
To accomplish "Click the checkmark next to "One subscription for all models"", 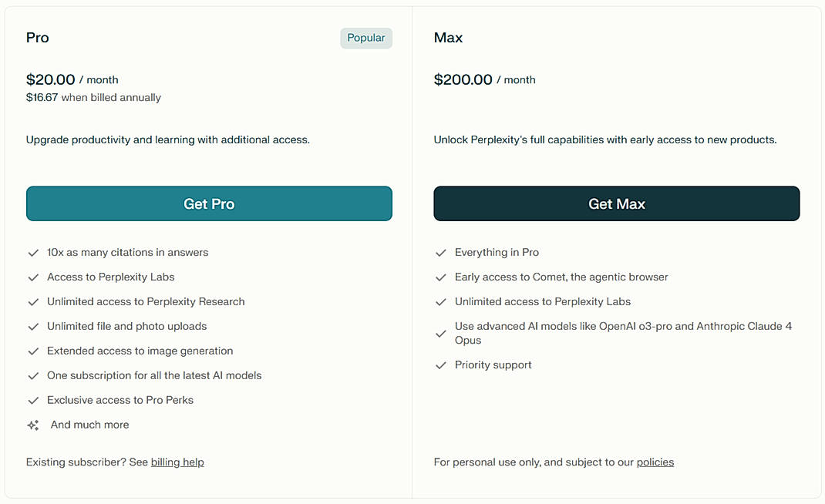I will 34,375.
